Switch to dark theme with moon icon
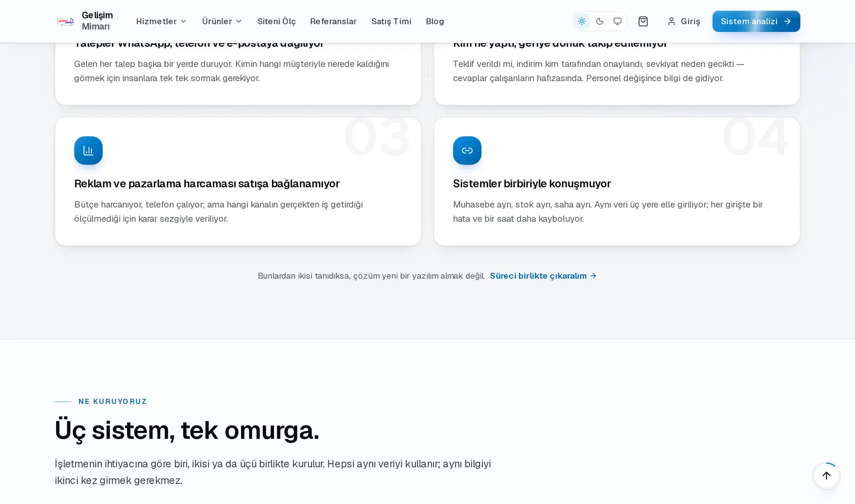Image resolution: width=855 pixels, height=504 pixels. point(600,21)
